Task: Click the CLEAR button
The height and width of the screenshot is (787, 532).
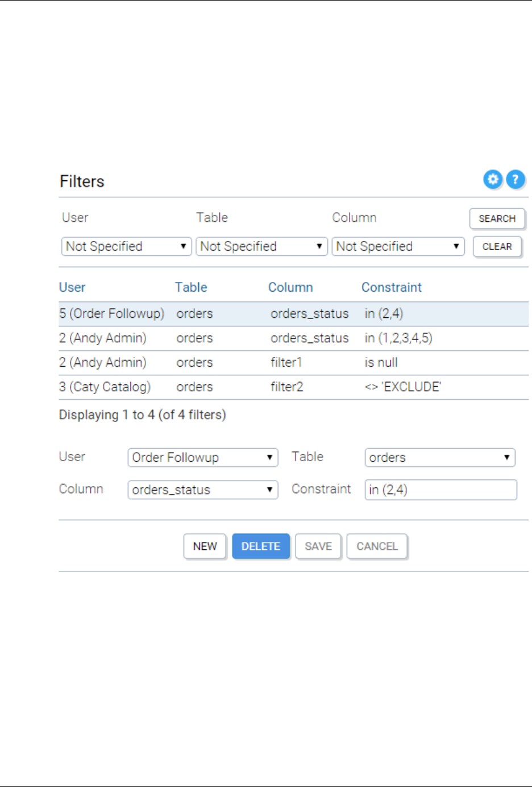Action: point(497,247)
